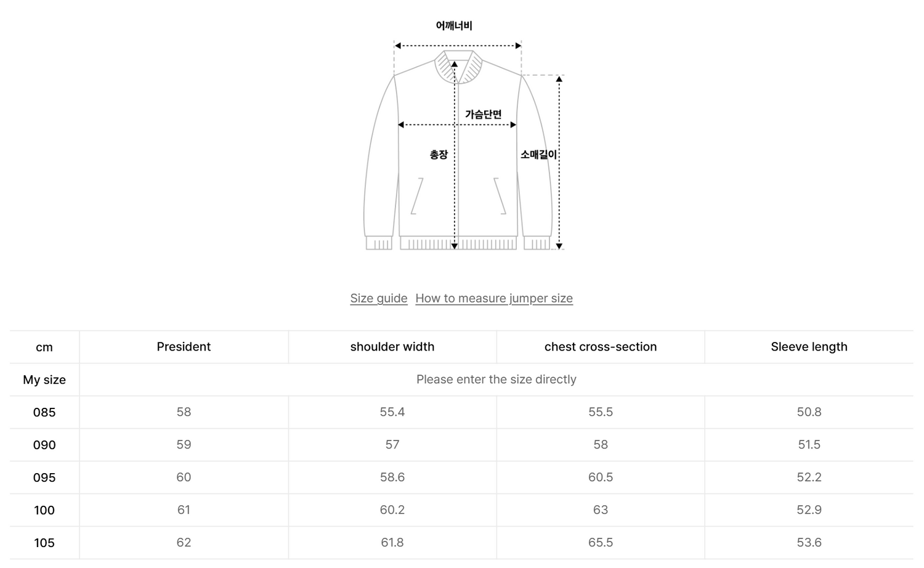Click the 소매길이 label beside the sleeve

coord(538,155)
